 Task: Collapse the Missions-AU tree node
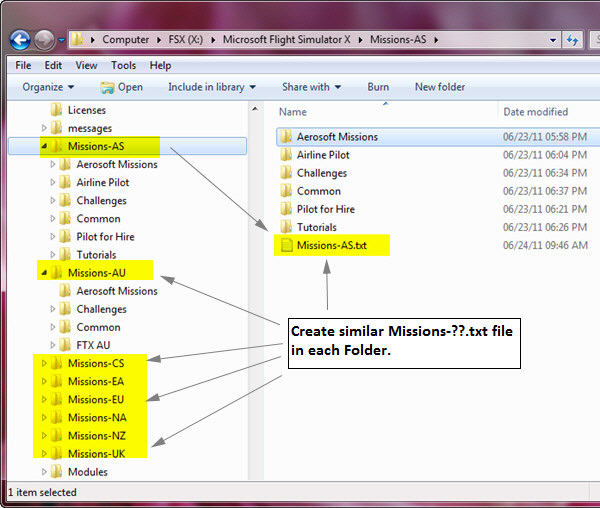pos(44,273)
